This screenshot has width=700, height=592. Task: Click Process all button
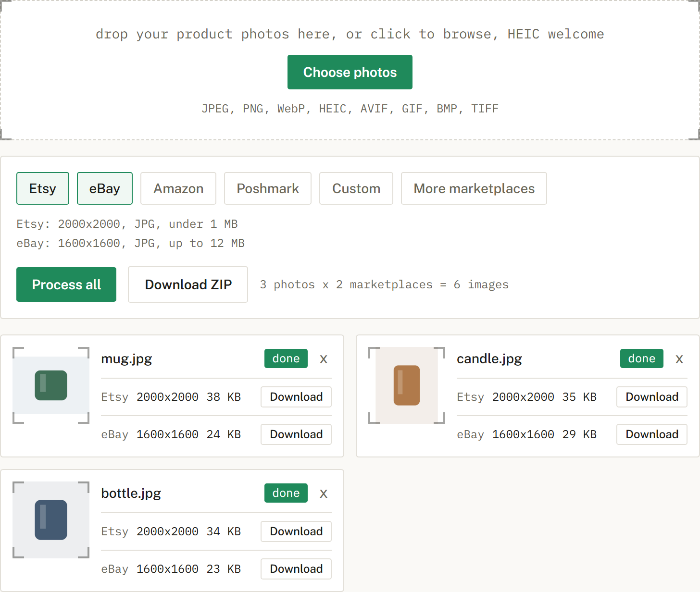(66, 284)
